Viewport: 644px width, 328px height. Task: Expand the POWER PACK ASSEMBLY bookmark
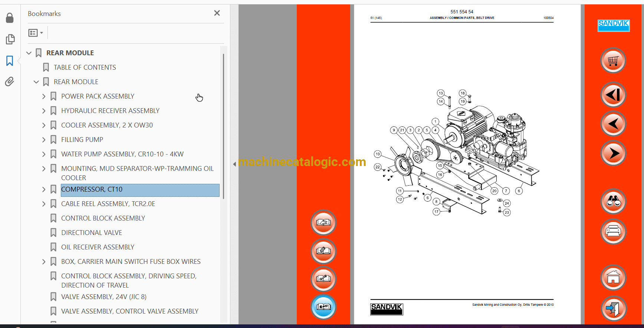44,96
